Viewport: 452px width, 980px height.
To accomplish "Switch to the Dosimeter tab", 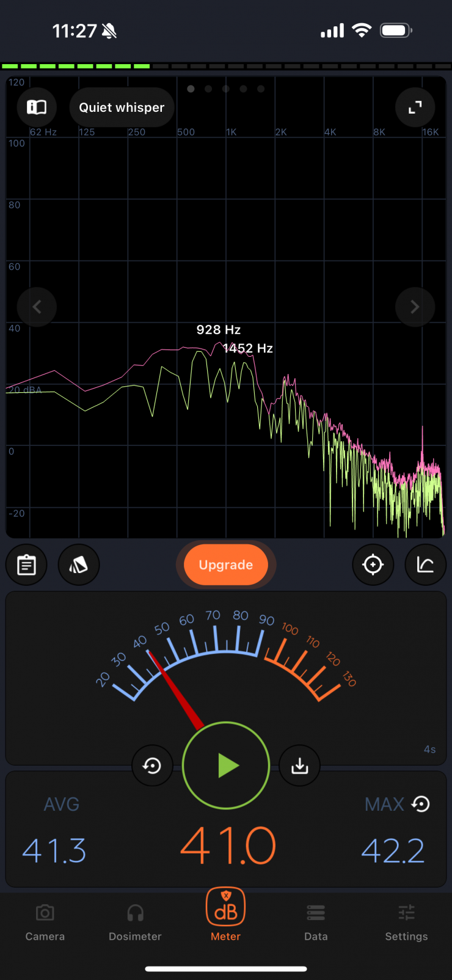I will pos(135,923).
